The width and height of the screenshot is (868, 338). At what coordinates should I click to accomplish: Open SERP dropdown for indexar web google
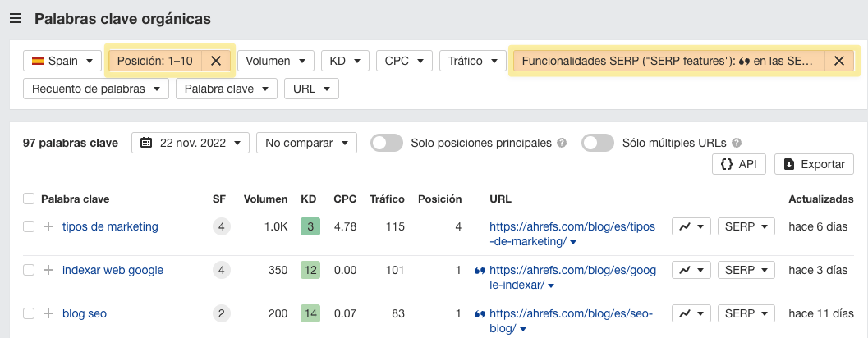pos(746,270)
